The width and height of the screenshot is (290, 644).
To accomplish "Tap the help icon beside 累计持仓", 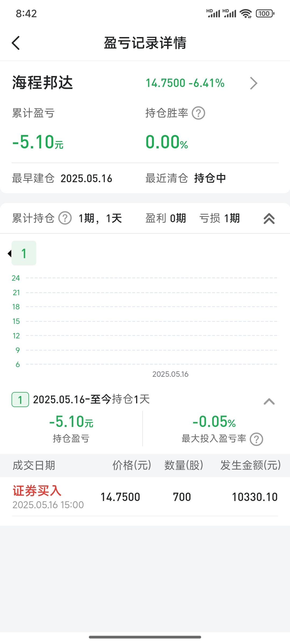I will pyautogui.click(x=65, y=218).
